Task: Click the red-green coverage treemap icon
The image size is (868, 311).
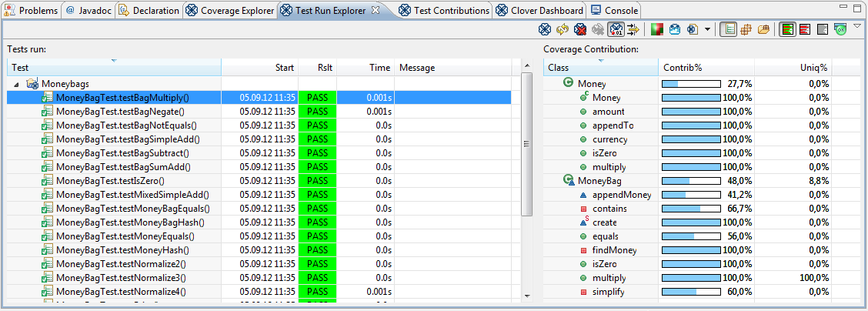Action: pos(656,30)
